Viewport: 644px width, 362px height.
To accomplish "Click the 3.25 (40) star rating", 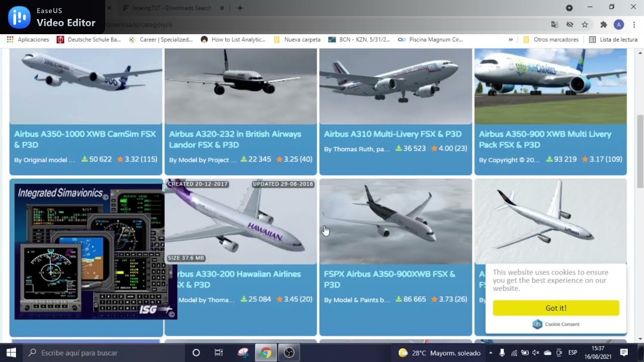I will [294, 159].
